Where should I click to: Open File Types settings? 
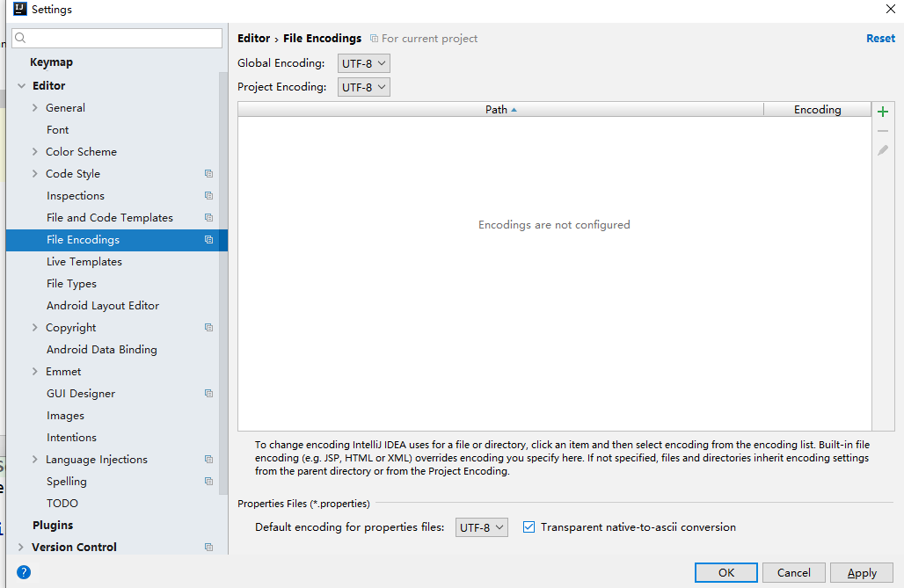[71, 284]
